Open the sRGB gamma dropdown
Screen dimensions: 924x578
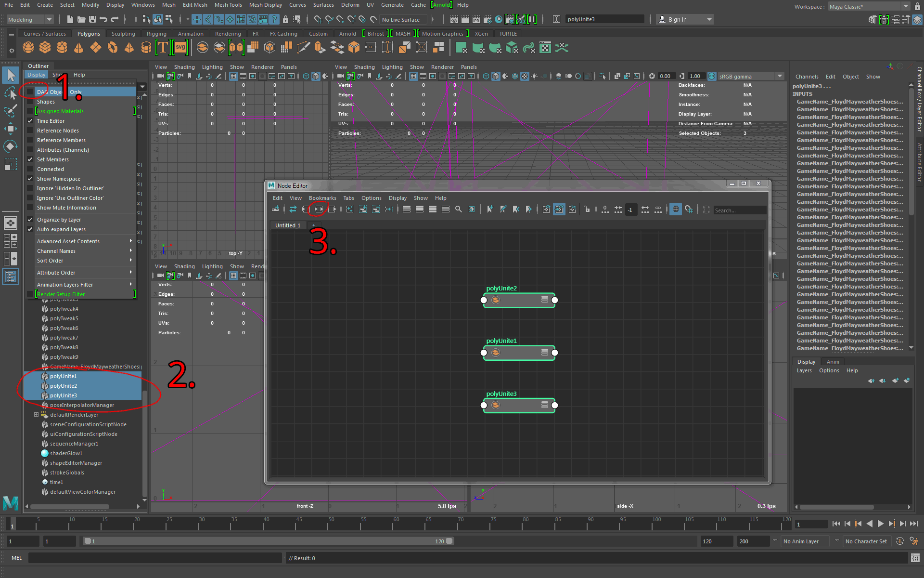pyautogui.click(x=779, y=76)
